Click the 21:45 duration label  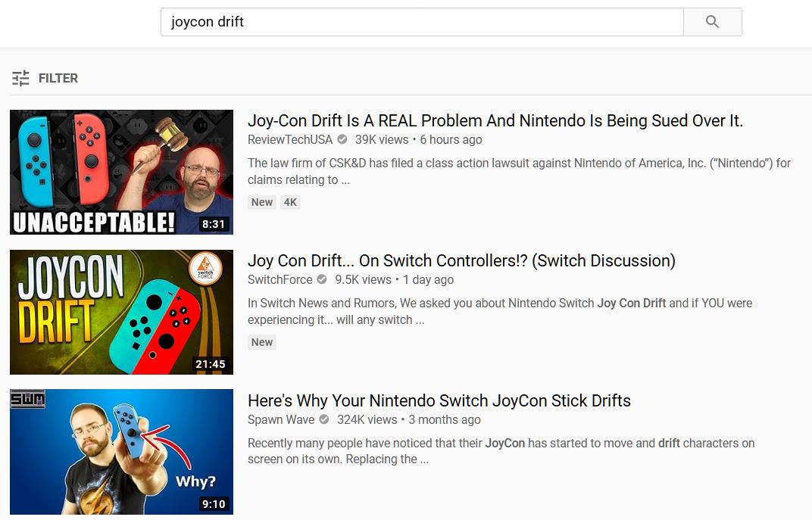click(x=211, y=364)
